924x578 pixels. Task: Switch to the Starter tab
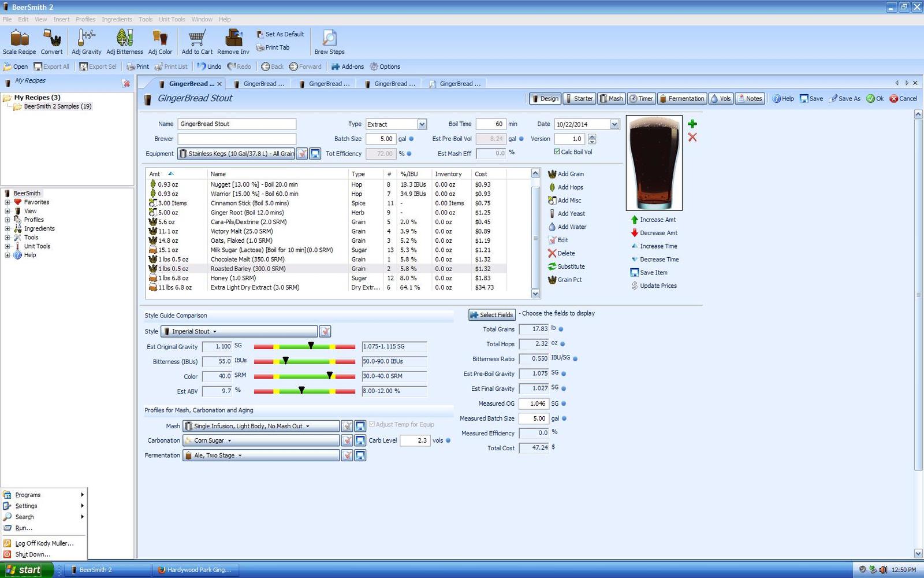tap(579, 99)
